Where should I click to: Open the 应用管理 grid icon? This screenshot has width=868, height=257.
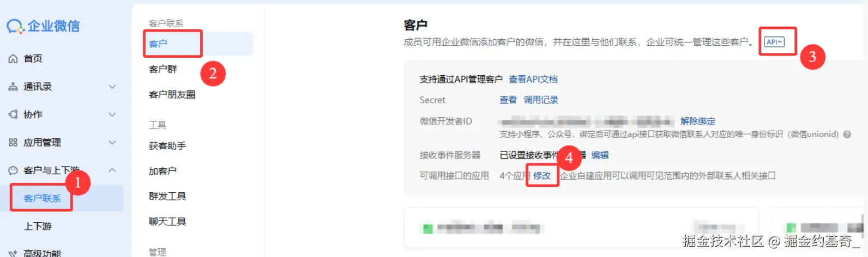pos(13,143)
